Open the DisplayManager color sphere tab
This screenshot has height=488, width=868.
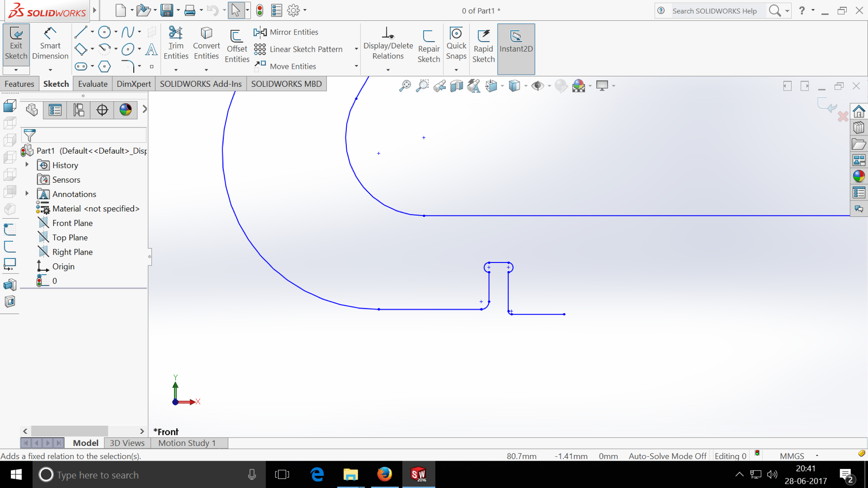[125, 110]
